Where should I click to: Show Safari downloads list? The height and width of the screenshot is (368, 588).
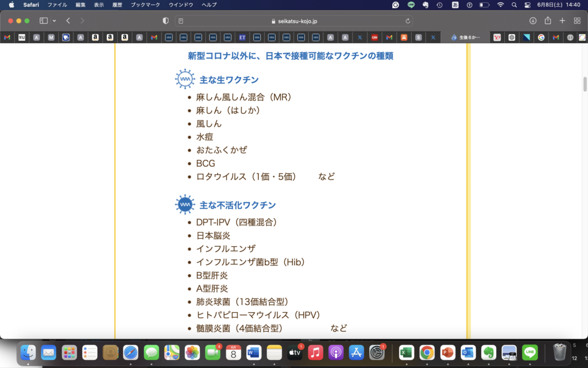[x=533, y=21]
